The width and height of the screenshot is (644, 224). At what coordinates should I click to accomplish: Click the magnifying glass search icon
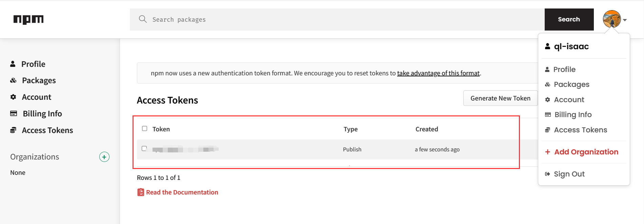click(143, 19)
